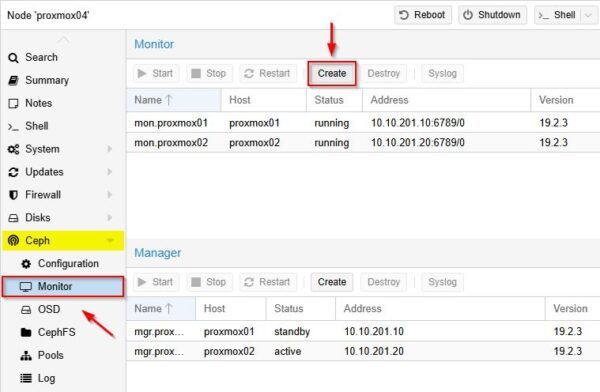Select Search in the node menu
The width and height of the screenshot is (600, 392).
(x=63, y=57)
